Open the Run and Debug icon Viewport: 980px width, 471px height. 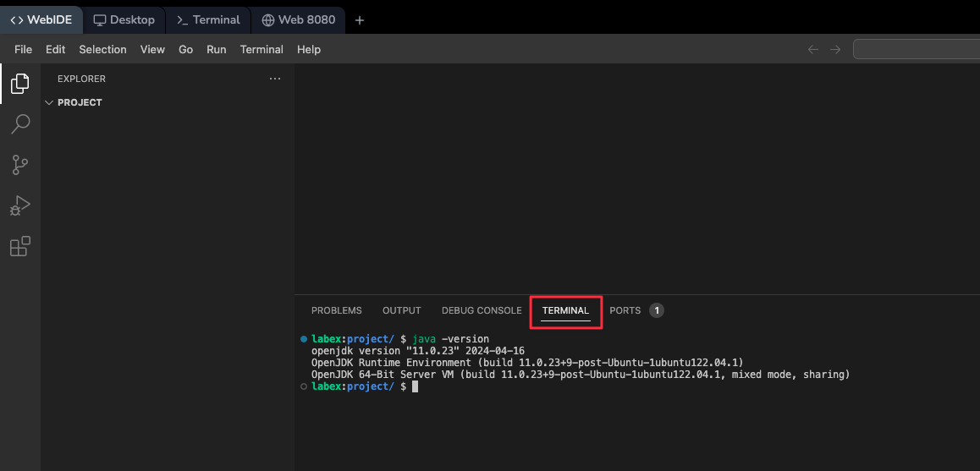point(20,205)
